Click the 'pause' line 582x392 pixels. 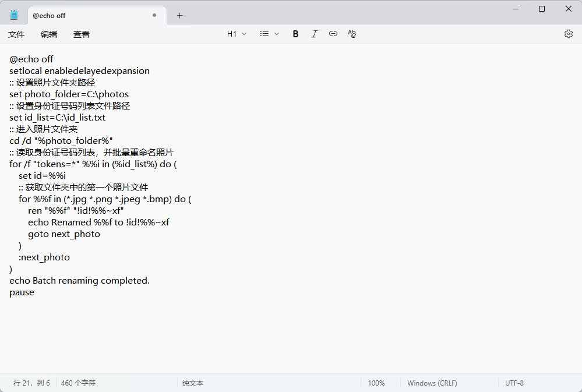22,292
